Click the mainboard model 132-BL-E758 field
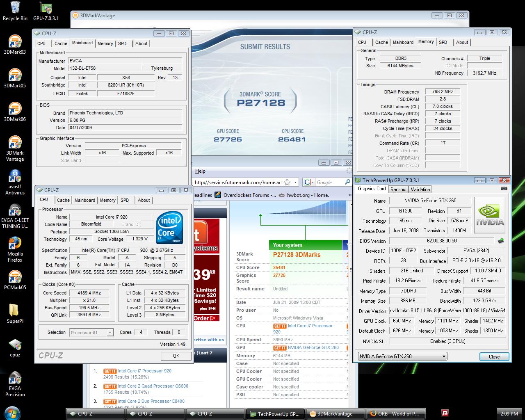 click(104, 68)
